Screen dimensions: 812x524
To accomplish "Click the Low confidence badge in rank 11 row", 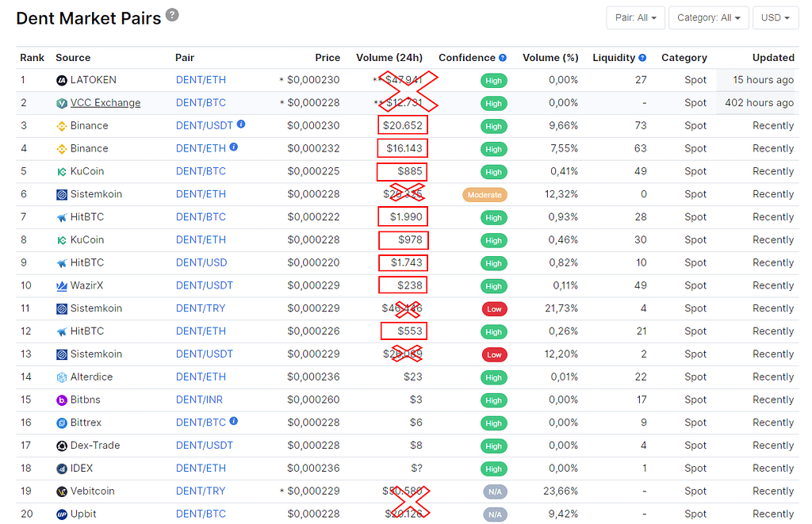I will (494, 310).
